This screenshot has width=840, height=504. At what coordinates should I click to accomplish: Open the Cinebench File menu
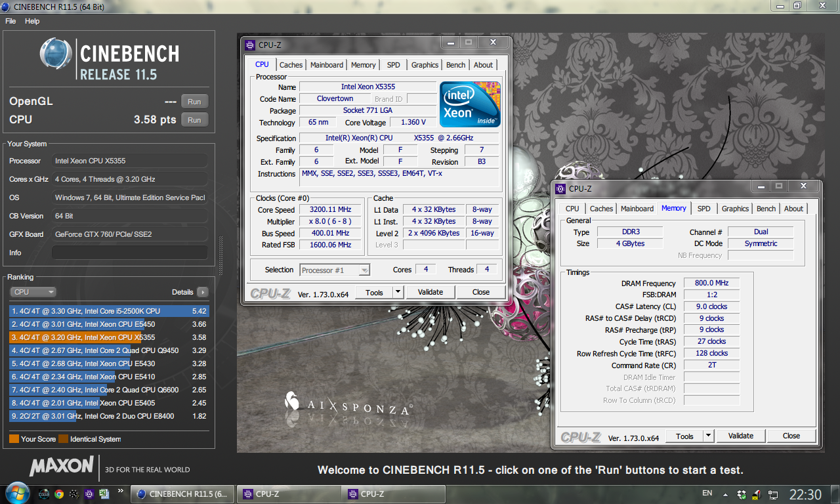(10, 21)
